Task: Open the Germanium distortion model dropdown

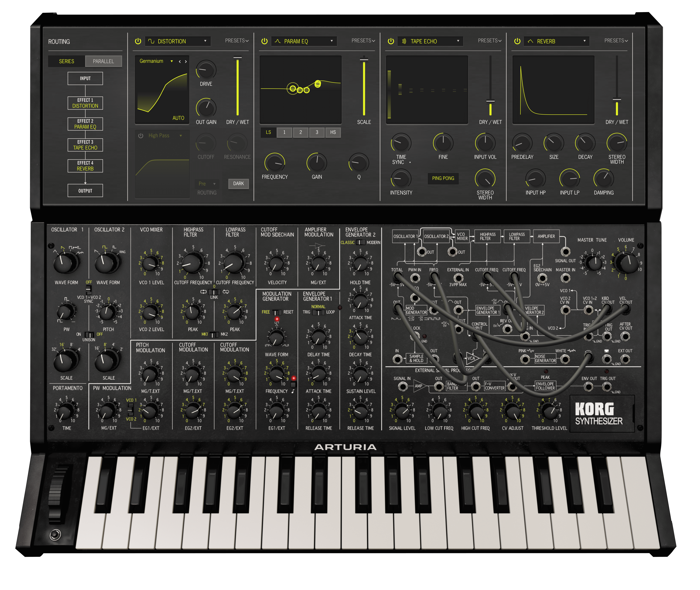Action: click(156, 61)
